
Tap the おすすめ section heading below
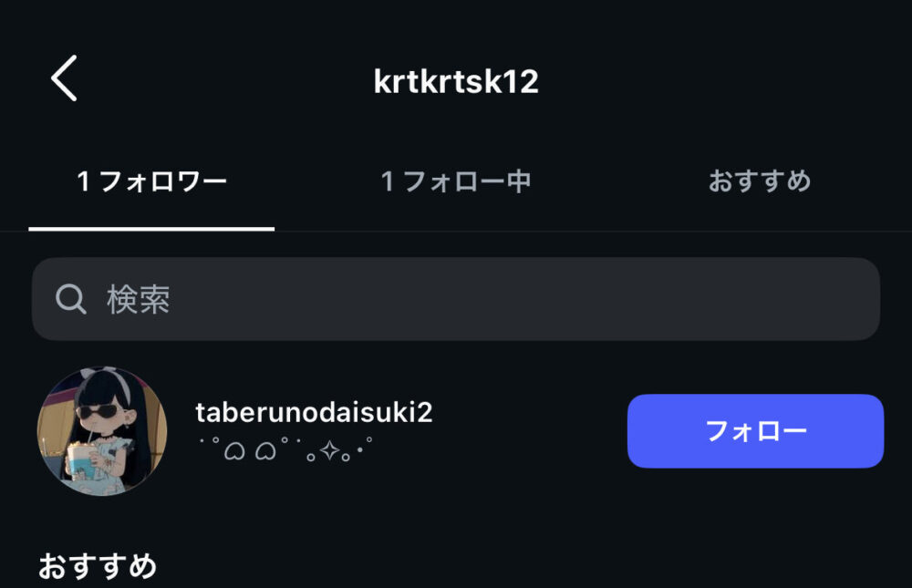pos(98,566)
